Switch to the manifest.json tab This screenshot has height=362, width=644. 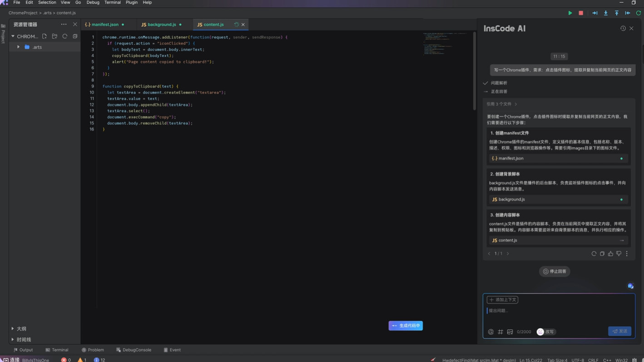(105, 25)
